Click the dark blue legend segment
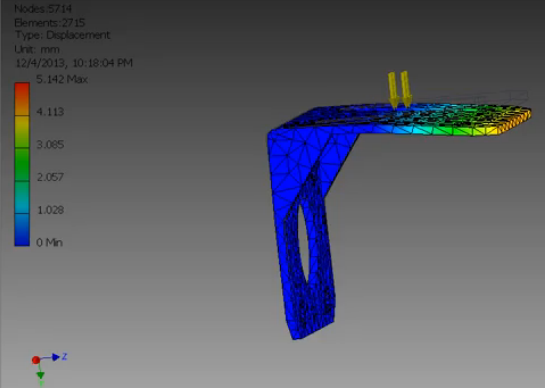 click(22, 230)
